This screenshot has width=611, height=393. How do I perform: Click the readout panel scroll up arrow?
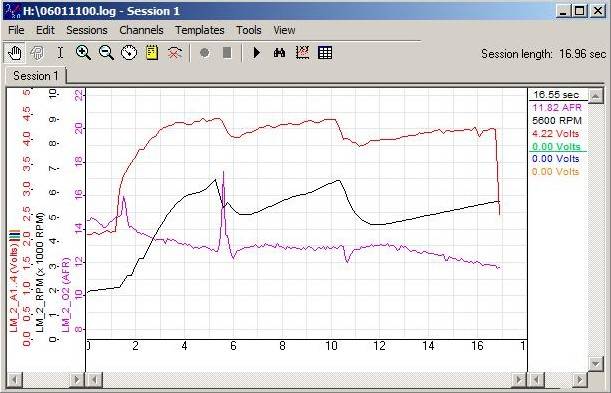pyautogui.click(x=595, y=95)
